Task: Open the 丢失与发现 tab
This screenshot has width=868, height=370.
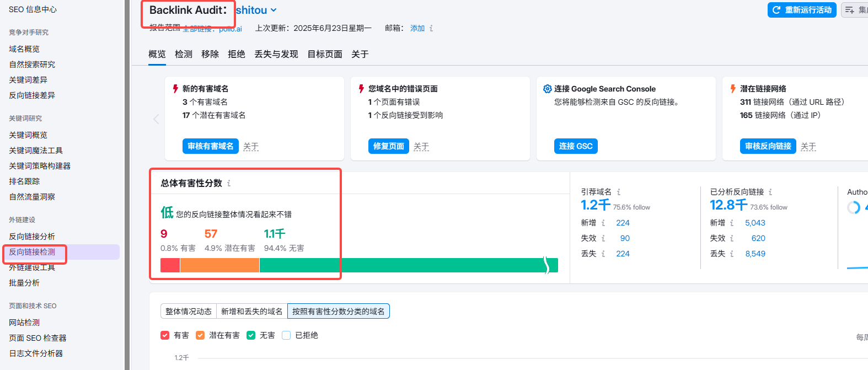Action: point(276,54)
